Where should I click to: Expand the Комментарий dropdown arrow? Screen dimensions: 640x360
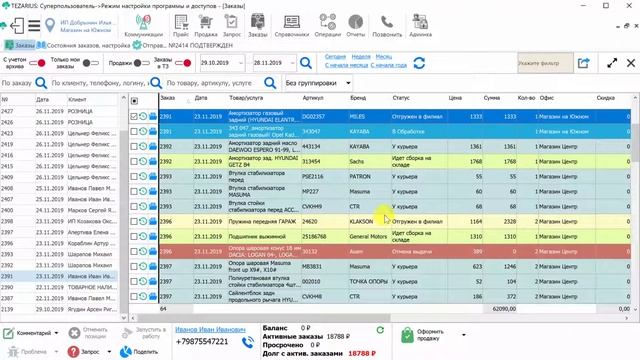(x=56, y=333)
